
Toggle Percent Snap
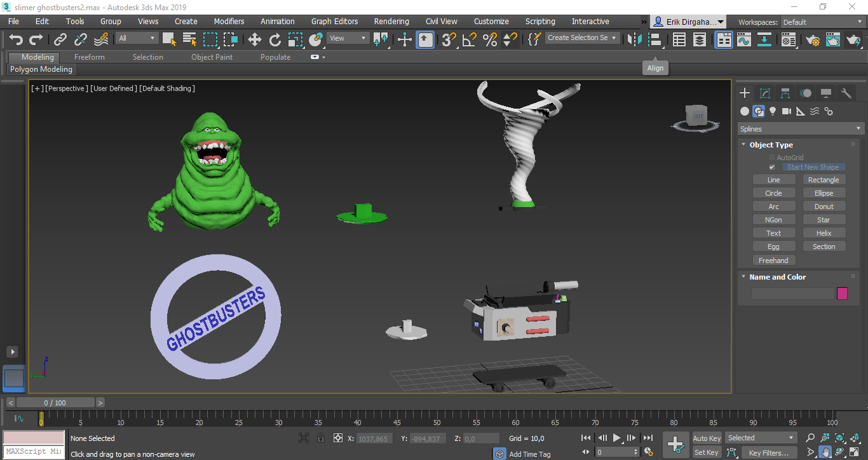[490, 39]
